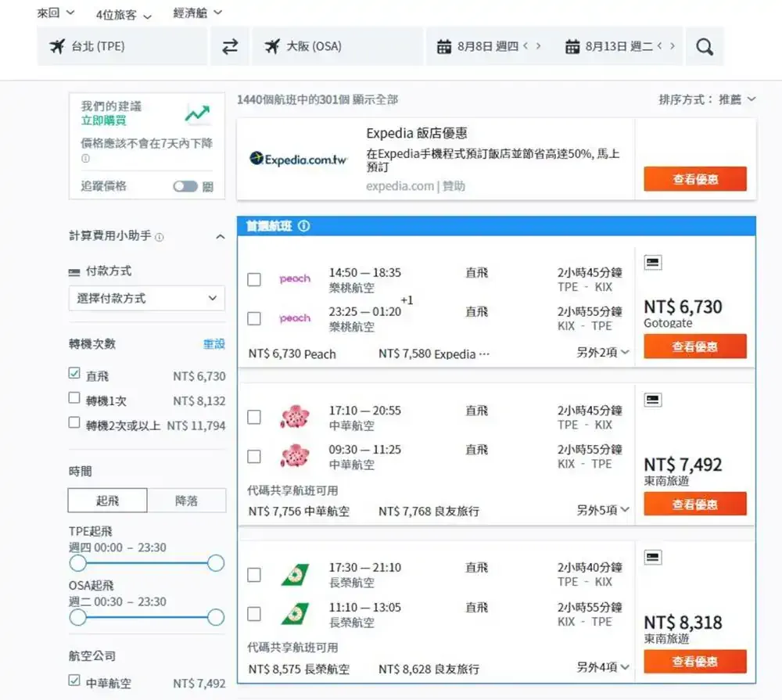The image size is (782, 700).
Task: Go to previous day for 8月13日 return
Action: [660, 46]
